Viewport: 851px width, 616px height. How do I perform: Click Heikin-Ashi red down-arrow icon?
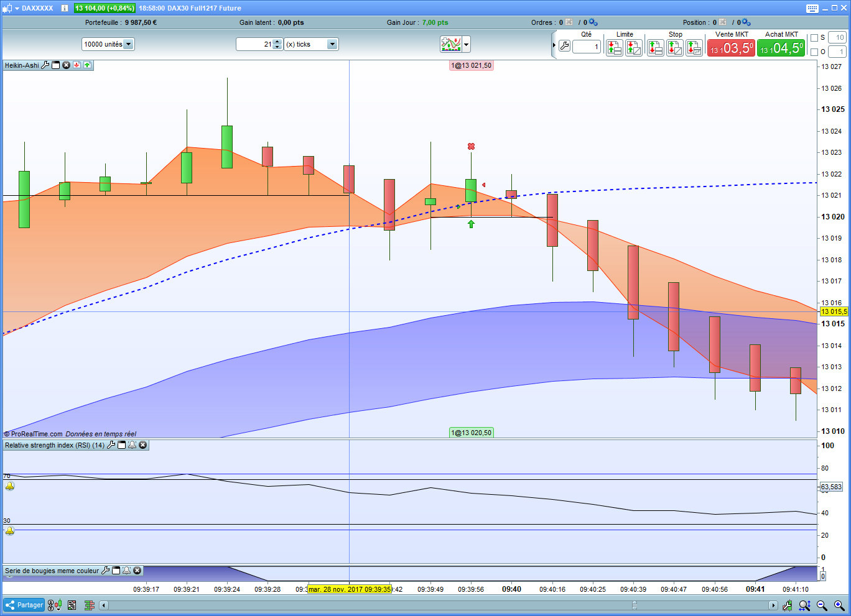tap(77, 65)
